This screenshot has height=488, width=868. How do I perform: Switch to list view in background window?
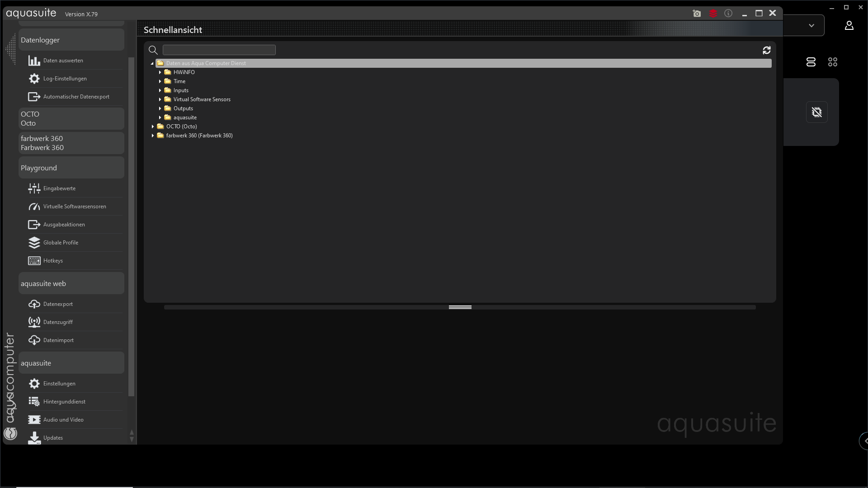point(811,62)
